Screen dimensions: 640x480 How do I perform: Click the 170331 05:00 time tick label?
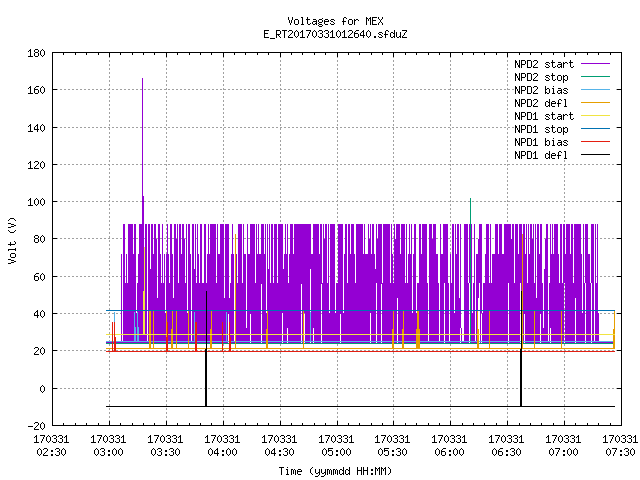coord(336,446)
